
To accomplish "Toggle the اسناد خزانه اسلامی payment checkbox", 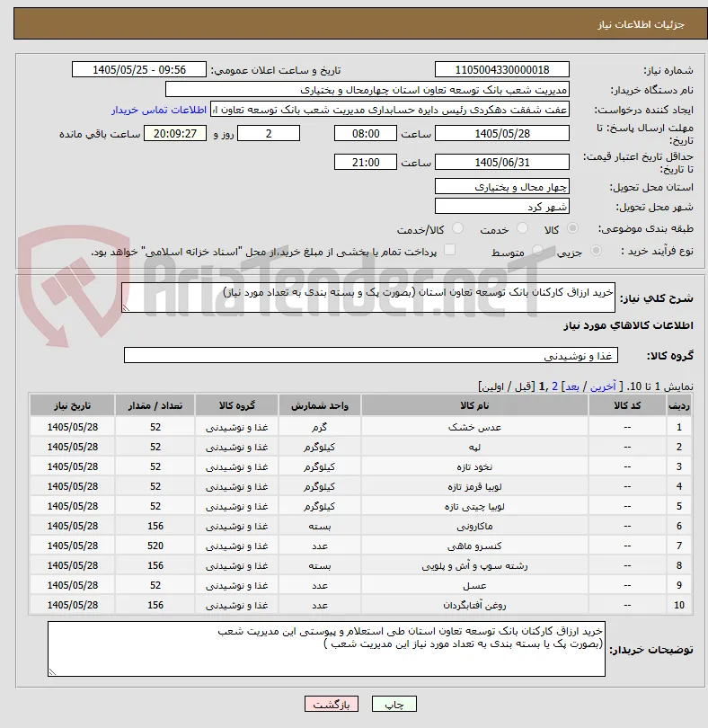I will [x=449, y=250].
